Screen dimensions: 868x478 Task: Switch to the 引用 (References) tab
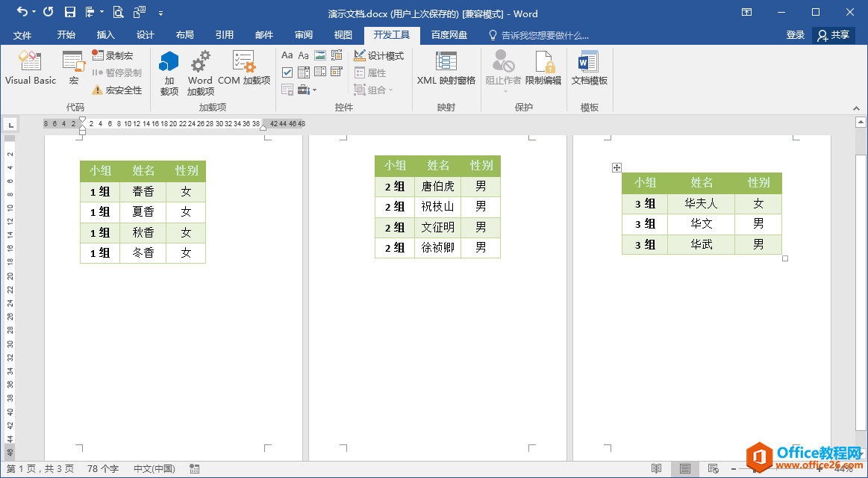[x=224, y=35]
